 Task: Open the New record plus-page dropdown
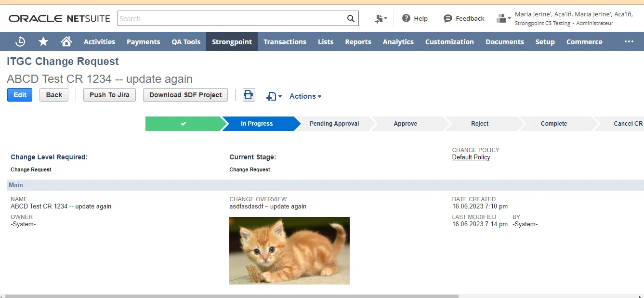274,96
